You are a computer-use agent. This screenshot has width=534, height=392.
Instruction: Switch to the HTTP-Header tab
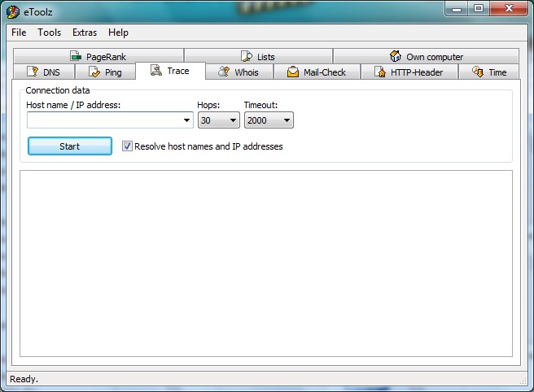(x=409, y=72)
